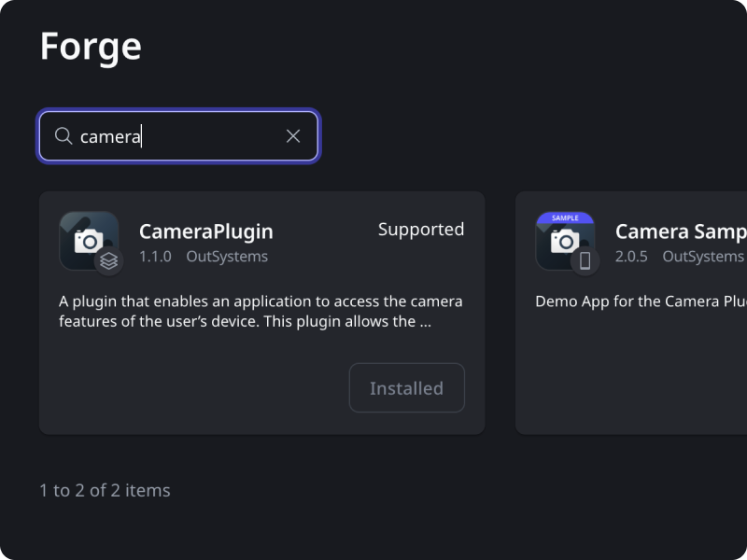Image resolution: width=747 pixels, height=560 pixels.
Task: Click the CameraPlugin camera icon
Action: (88, 240)
